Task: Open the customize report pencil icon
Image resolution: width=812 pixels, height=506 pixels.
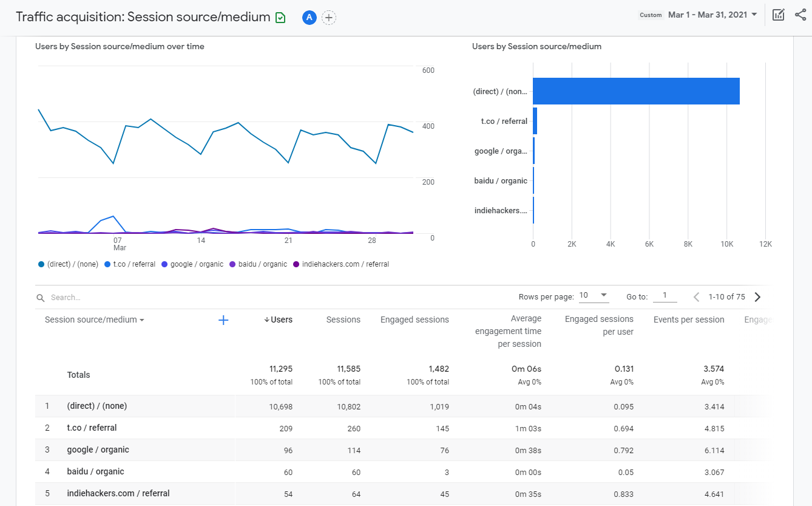Action: (x=779, y=15)
